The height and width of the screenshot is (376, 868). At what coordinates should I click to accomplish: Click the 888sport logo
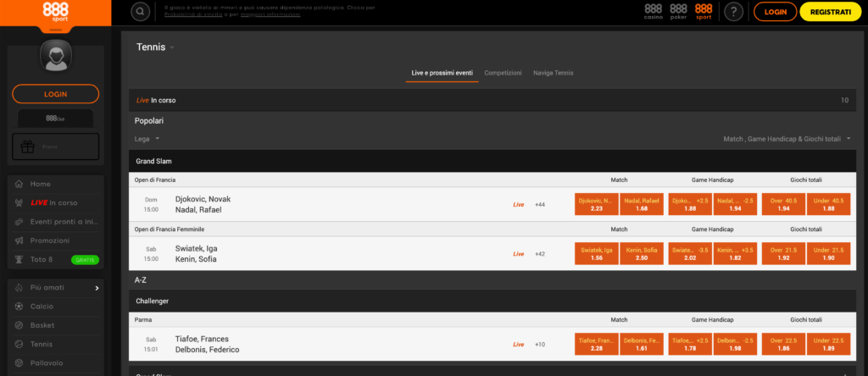click(55, 12)
